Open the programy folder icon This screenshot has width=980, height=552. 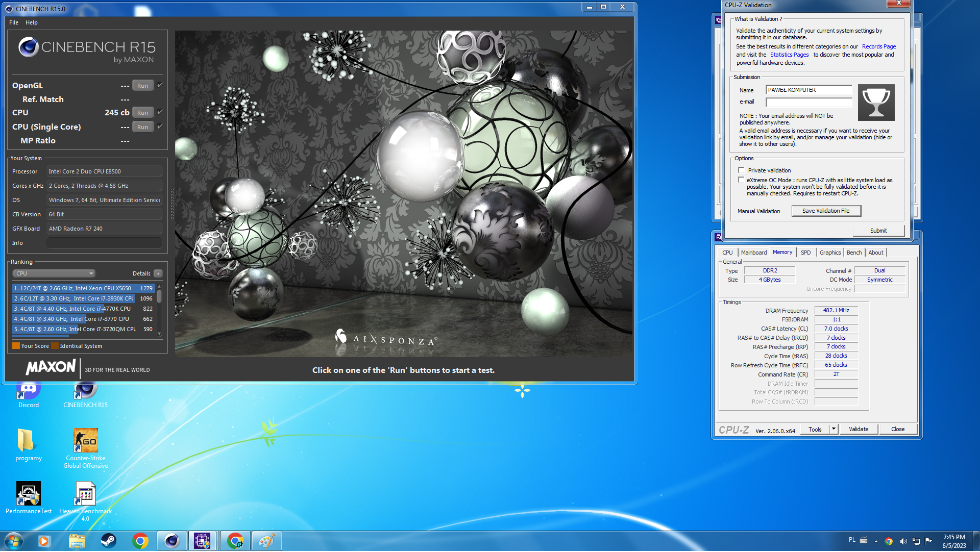click(x=29, y=445)
